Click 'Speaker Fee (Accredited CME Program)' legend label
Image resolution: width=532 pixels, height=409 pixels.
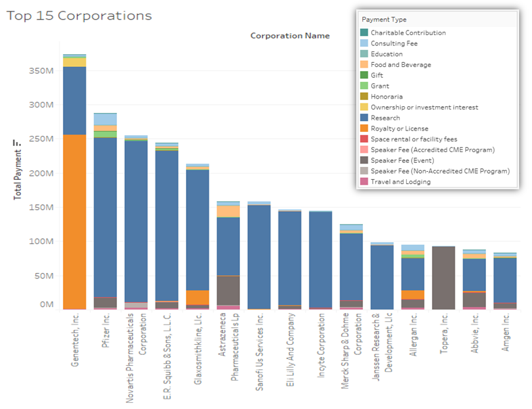[x=433, y=149]
